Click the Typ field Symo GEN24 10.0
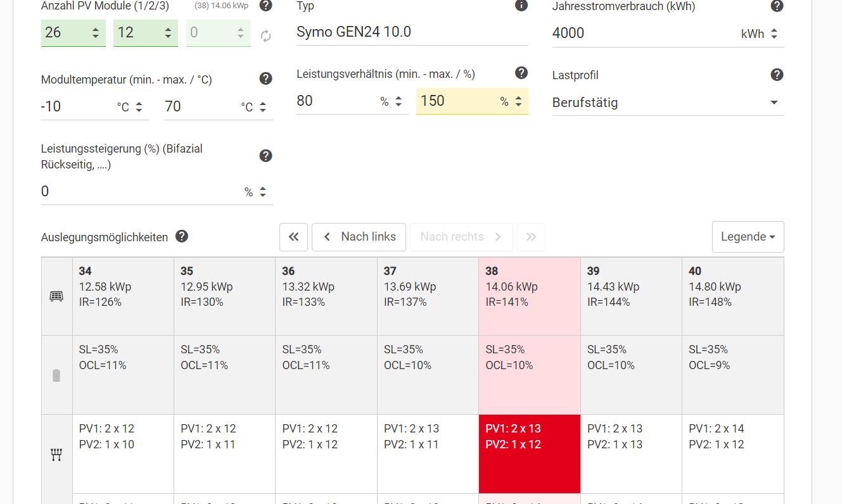Viewport: 842px width, 504px height. click(412, 32)
